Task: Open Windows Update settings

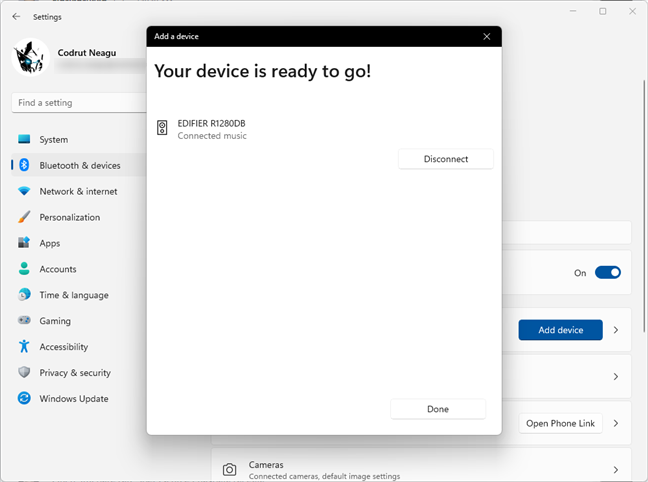Action: tap(79, 398)
